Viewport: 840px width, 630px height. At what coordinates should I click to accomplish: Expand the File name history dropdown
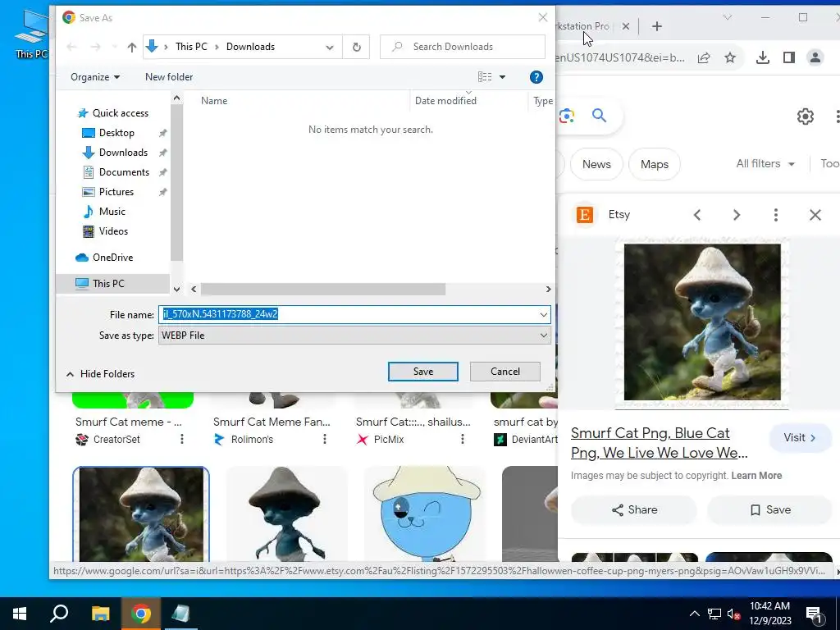coord(544,314)
